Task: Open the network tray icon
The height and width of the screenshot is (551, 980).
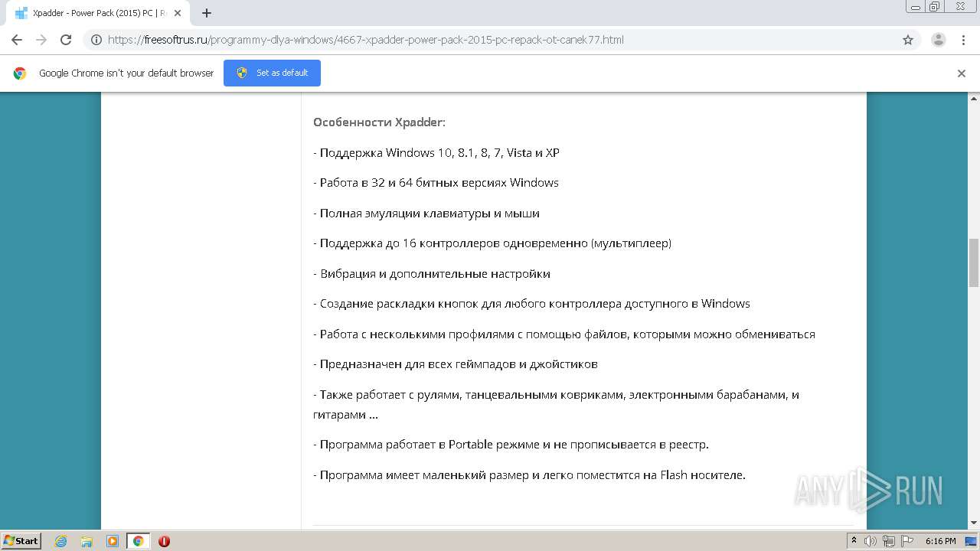Action: coord(888,541)
